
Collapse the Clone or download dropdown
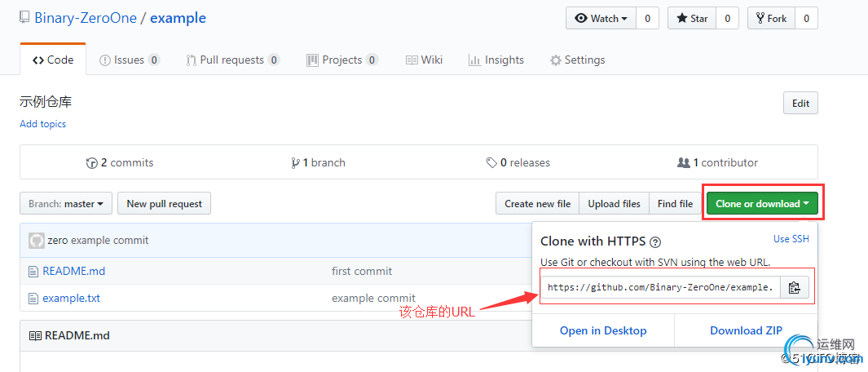tap(762, 204)
